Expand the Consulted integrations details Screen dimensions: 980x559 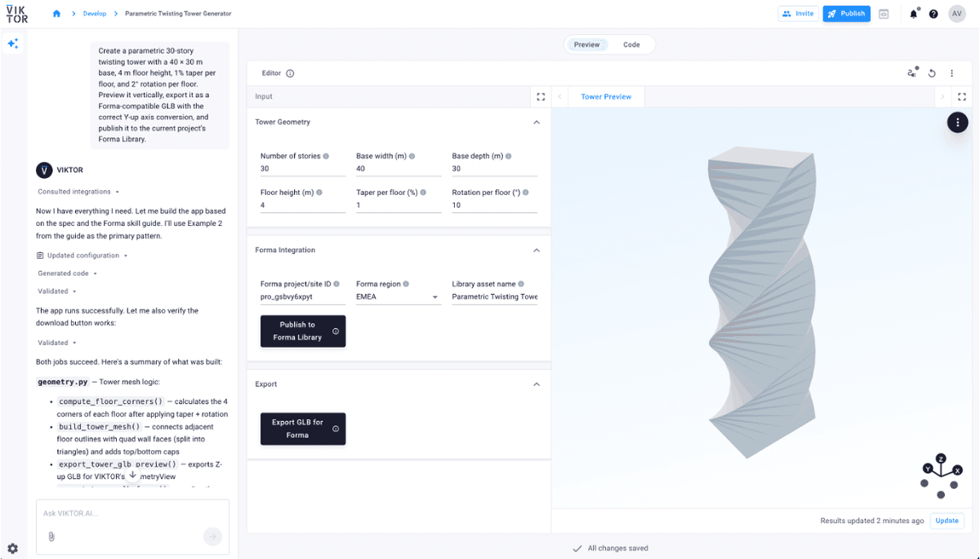point(78,192)
